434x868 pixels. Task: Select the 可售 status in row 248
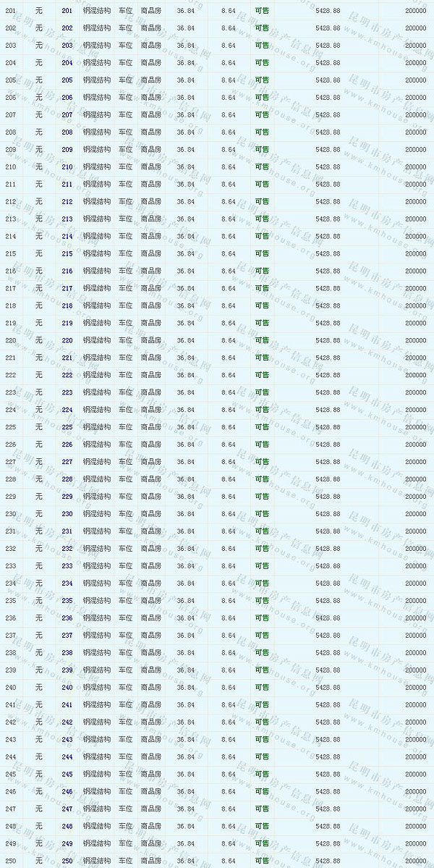(x=262, y=827)
